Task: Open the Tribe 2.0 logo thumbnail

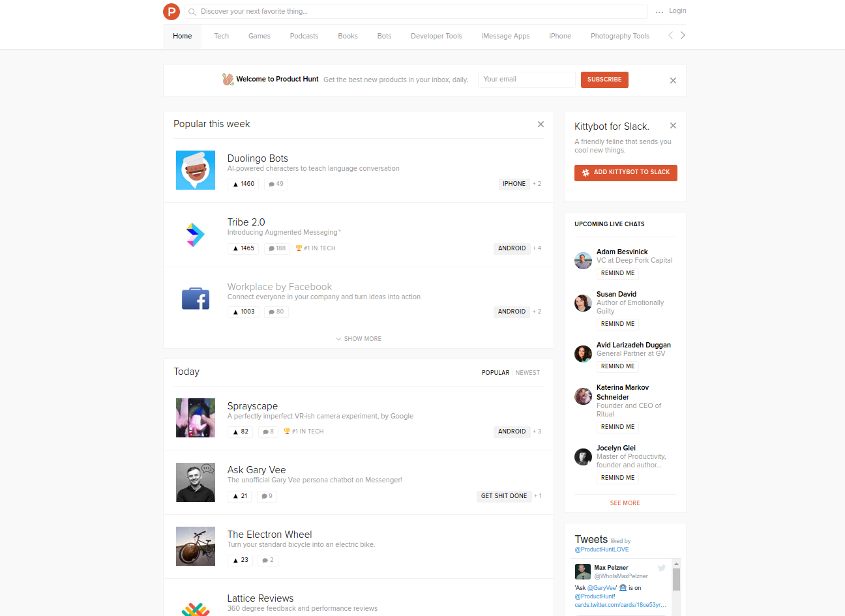Action: tap(196, 235)
